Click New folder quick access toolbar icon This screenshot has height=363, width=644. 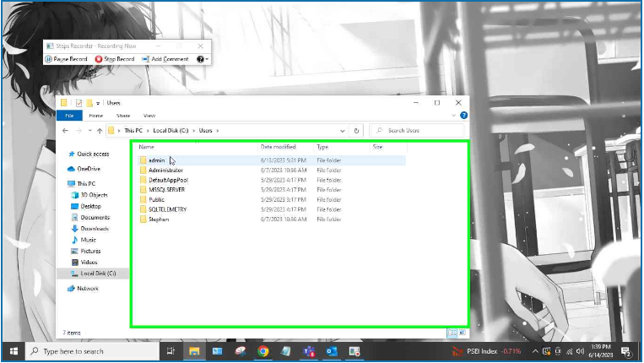(x=89, y=103)
